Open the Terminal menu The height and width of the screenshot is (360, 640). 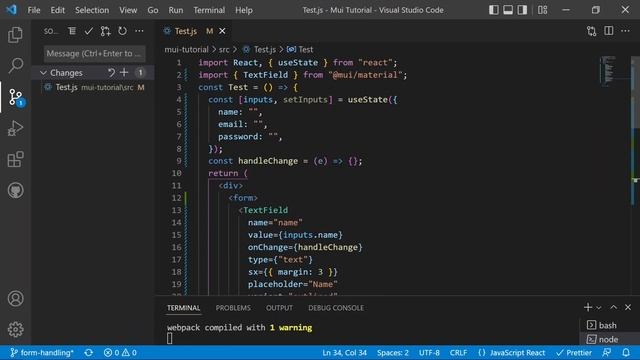point(209,10)
